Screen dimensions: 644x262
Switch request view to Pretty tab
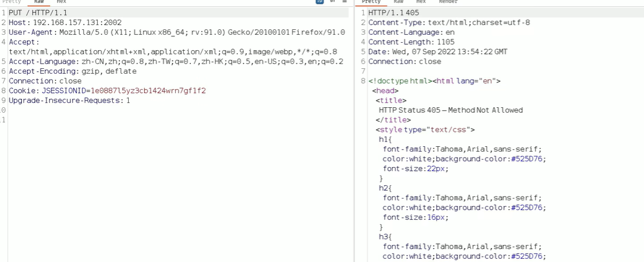[12, 2]
